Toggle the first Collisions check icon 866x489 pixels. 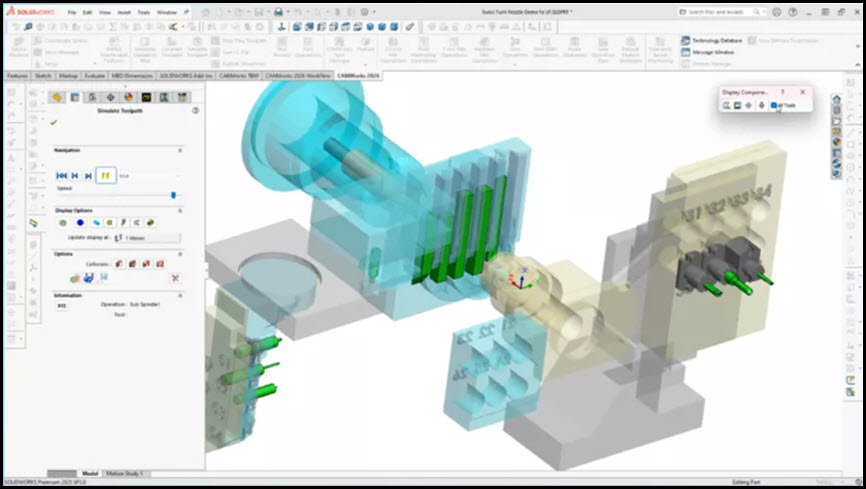[119, 264]
